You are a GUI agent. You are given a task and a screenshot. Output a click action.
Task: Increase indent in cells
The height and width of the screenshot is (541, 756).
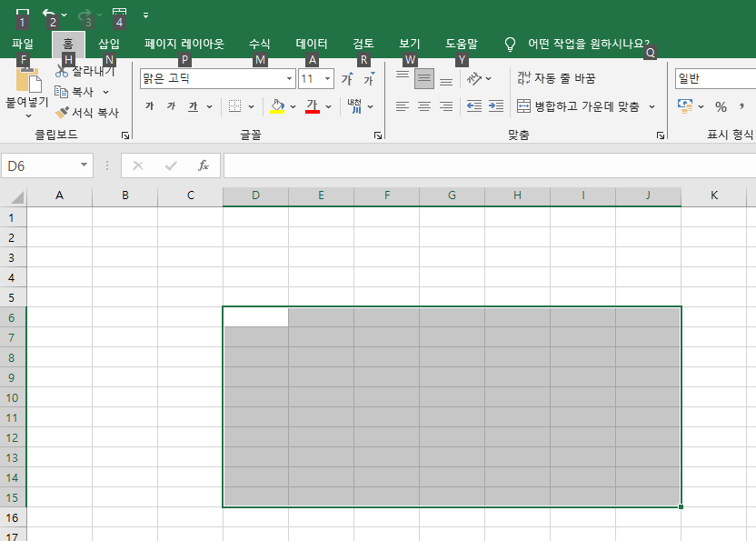point(496,106)
